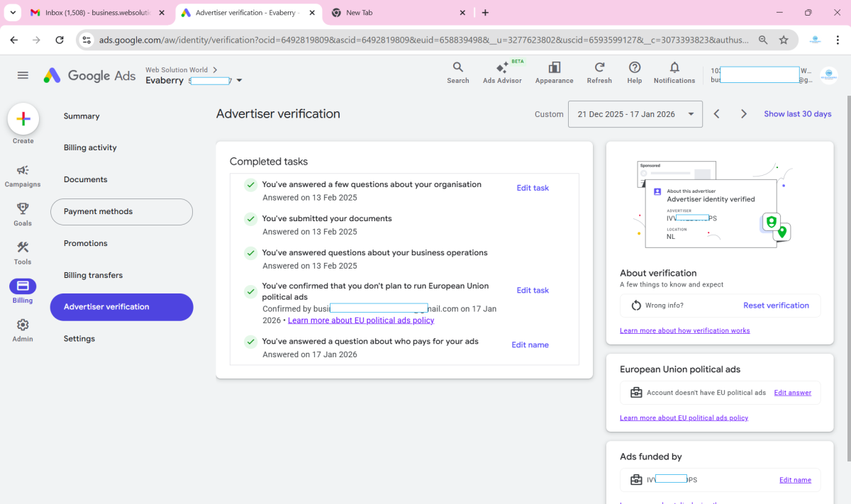Click the Create plus button
Screen dimensions: 851x504
(23, 119)
